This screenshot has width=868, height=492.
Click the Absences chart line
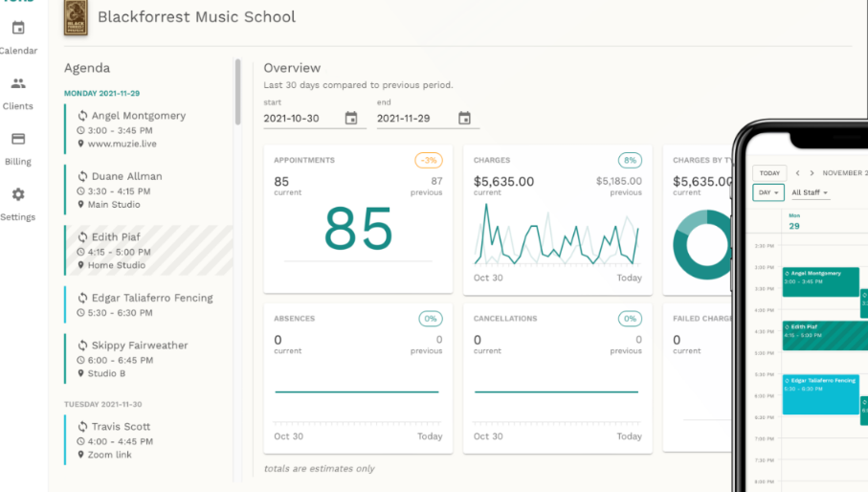tap(357, 391)
